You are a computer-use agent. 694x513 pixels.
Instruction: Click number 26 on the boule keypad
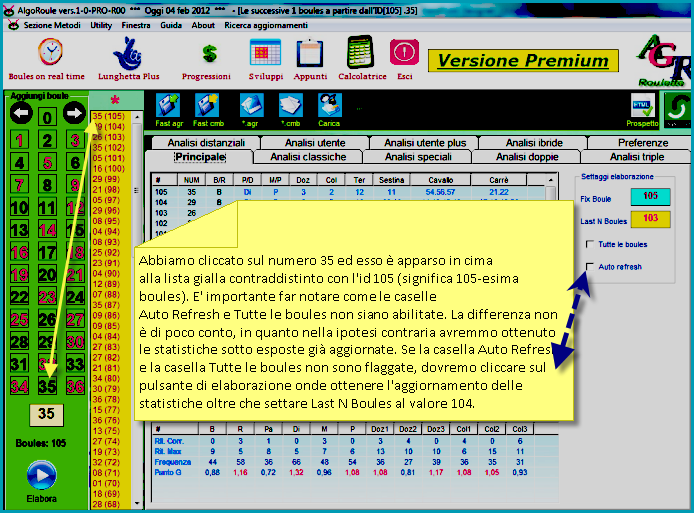pos(47,319)
